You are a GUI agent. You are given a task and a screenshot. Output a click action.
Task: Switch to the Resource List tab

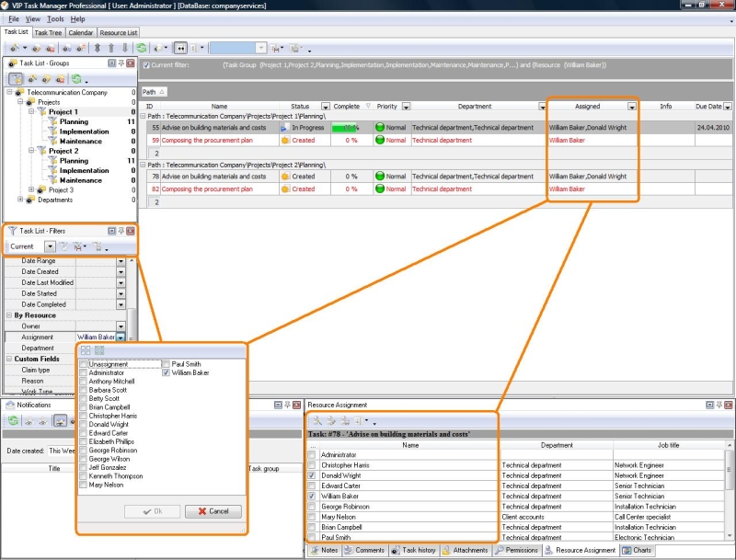click(x=119, y=33)
